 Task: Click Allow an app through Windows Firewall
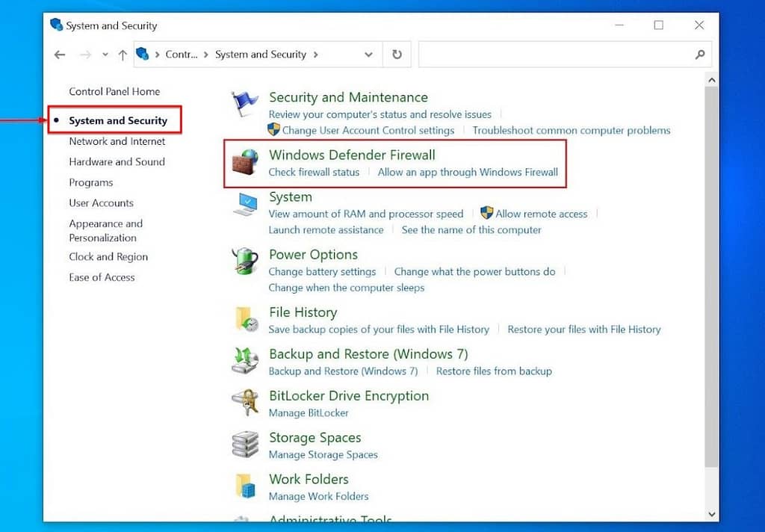point(468,172)
